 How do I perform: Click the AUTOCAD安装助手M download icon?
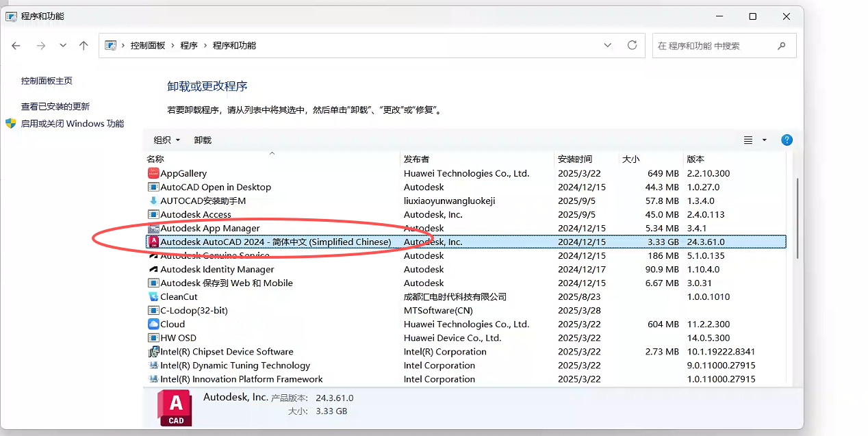click(153, 201)
